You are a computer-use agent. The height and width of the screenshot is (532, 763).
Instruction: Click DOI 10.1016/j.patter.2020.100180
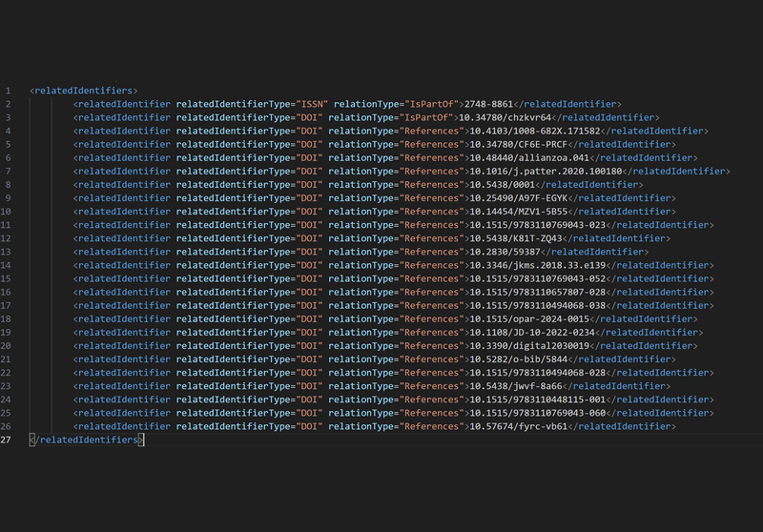click(546, 172)
